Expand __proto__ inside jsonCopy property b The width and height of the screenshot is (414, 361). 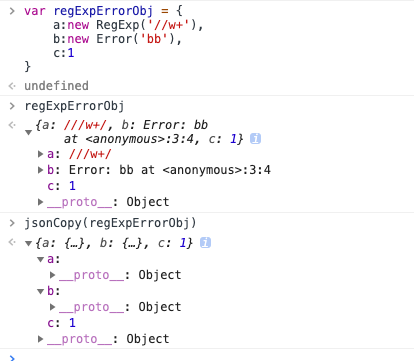(52, 307)
